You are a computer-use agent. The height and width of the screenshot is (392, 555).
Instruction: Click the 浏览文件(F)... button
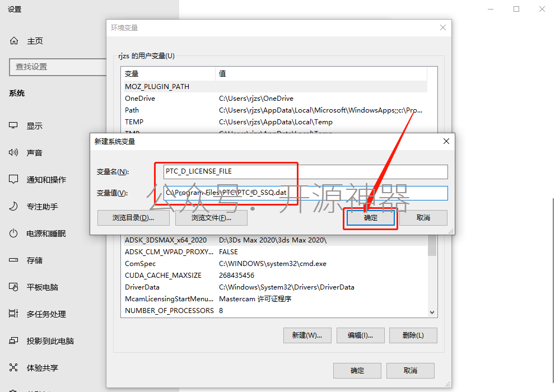click(x=211, y=218)
